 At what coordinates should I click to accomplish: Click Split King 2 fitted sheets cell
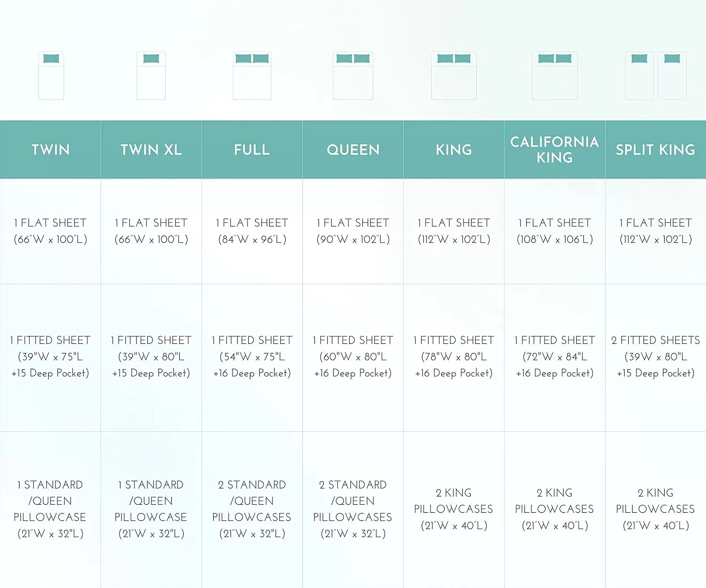click(x=656, y=357)
